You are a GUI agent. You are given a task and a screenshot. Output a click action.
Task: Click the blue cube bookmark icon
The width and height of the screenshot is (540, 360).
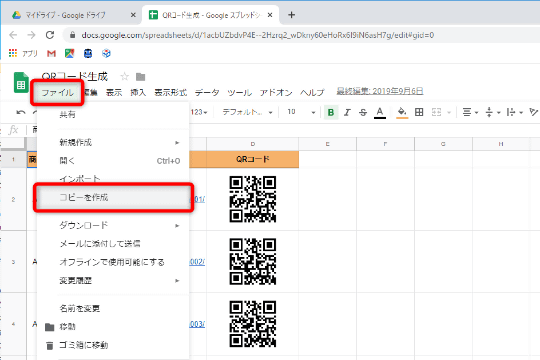click(x=106, y=53)
